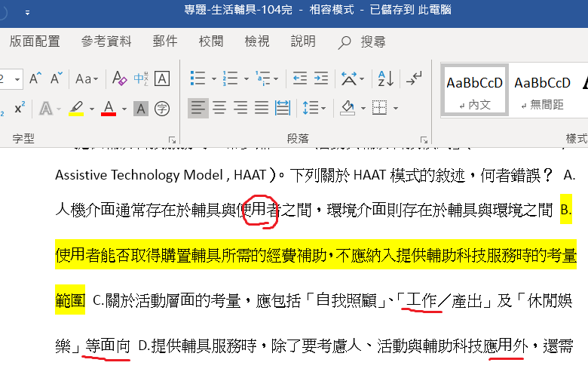The height and width of the screenshot is (381, 588).
Task: Apply paragraph shading with the paint bucket
Action: tap(348, 108)
